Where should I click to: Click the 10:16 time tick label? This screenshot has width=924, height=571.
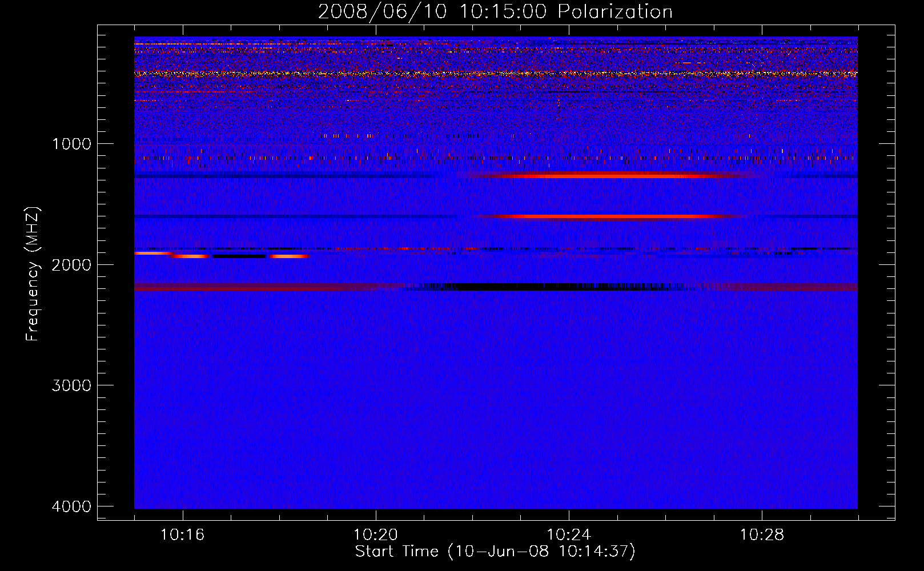(x=182, y=535)
